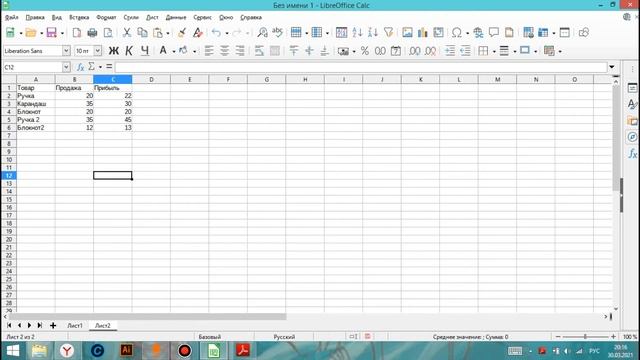
Task: Click the Cut scissors icon
Action: (127, 33)
